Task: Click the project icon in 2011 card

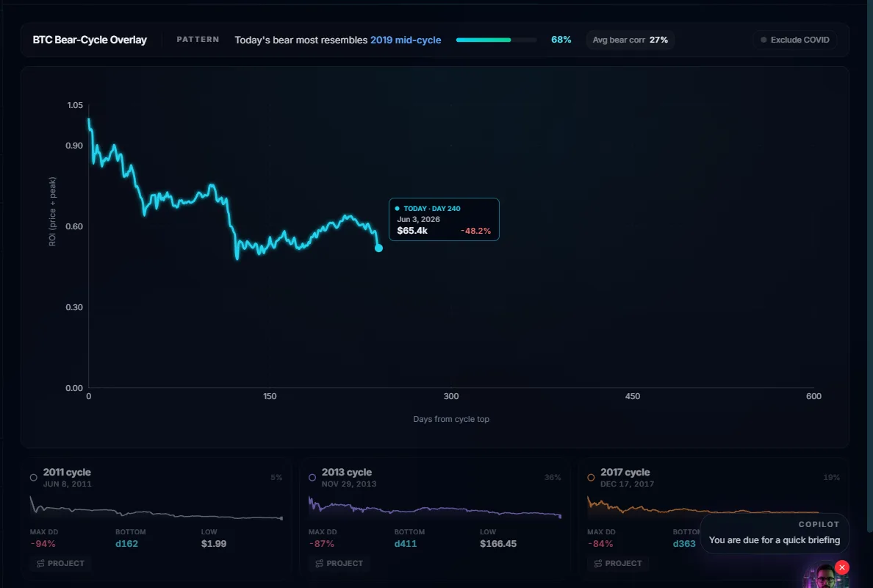Action: [40, 564]
